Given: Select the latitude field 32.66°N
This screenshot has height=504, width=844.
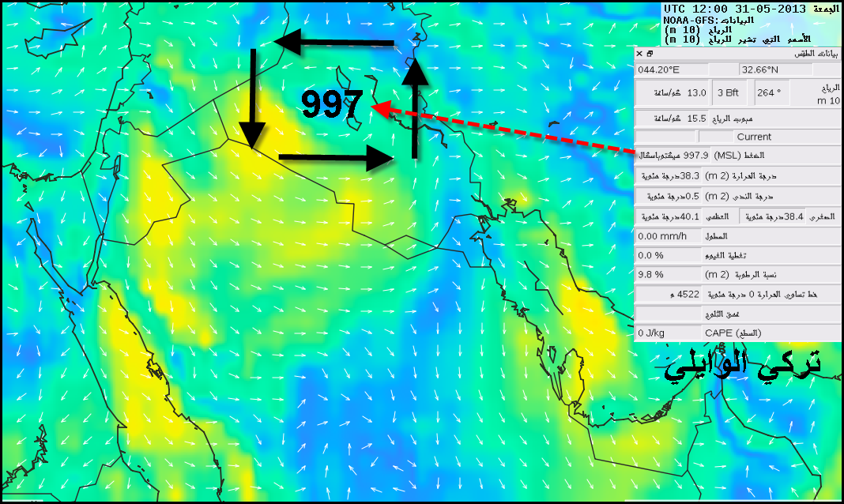Looking at the screenshot, I should [x=775, y=70].
